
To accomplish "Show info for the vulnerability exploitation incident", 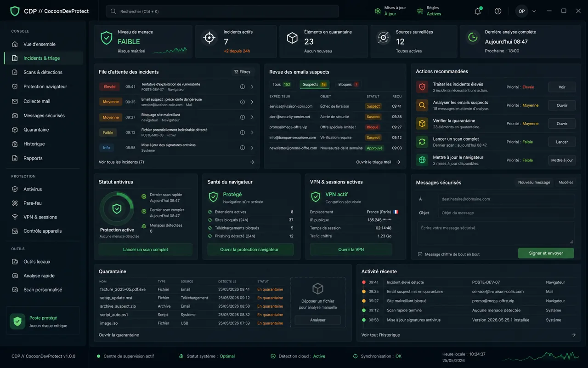I will pos(243,86).
